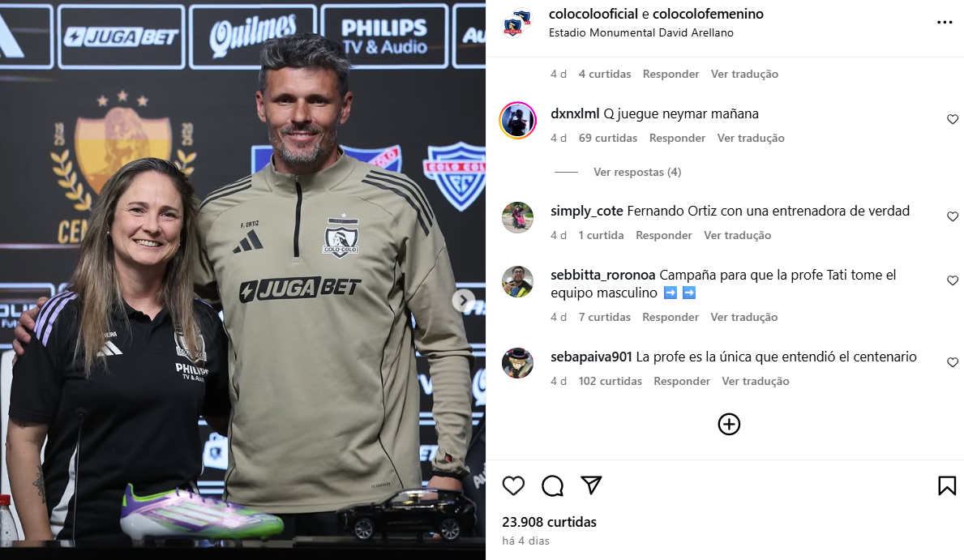
Task: Like simply_cote's comment heart
Action: point(953,216)
